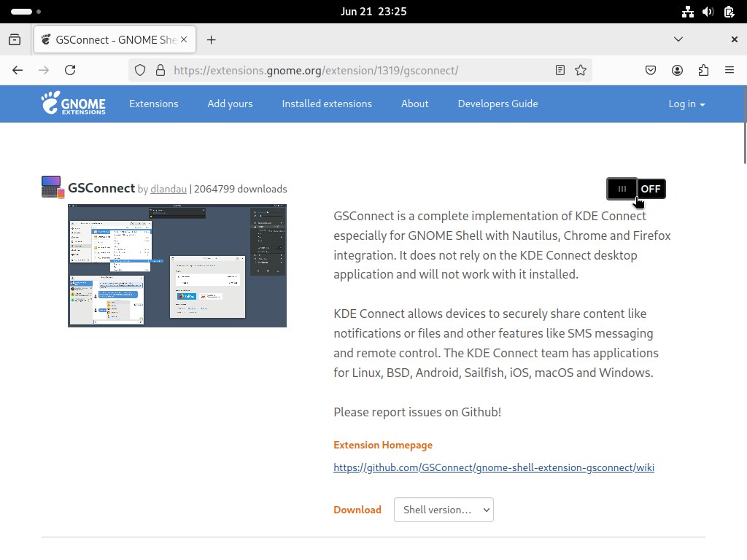This screenshot has width=747, height=560.
Task: Open browser extensions puzzle icon
Action: 703,71
